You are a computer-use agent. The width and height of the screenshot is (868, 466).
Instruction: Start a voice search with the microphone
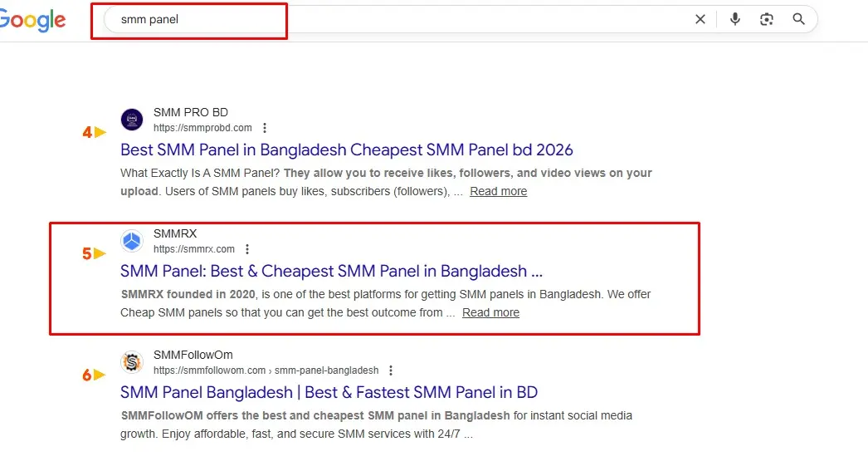[734, 19]
